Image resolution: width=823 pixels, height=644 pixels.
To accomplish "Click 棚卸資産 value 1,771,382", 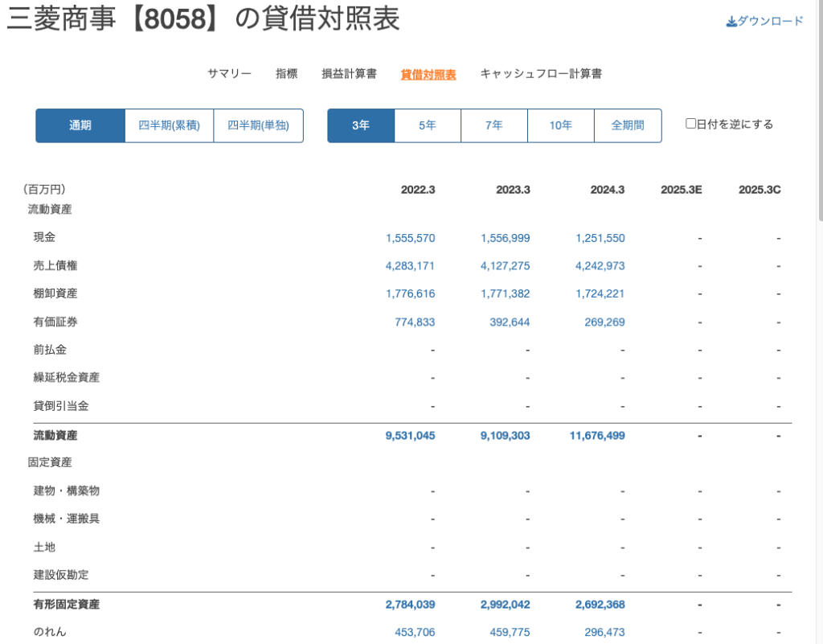I will click(x=506, y=294).
